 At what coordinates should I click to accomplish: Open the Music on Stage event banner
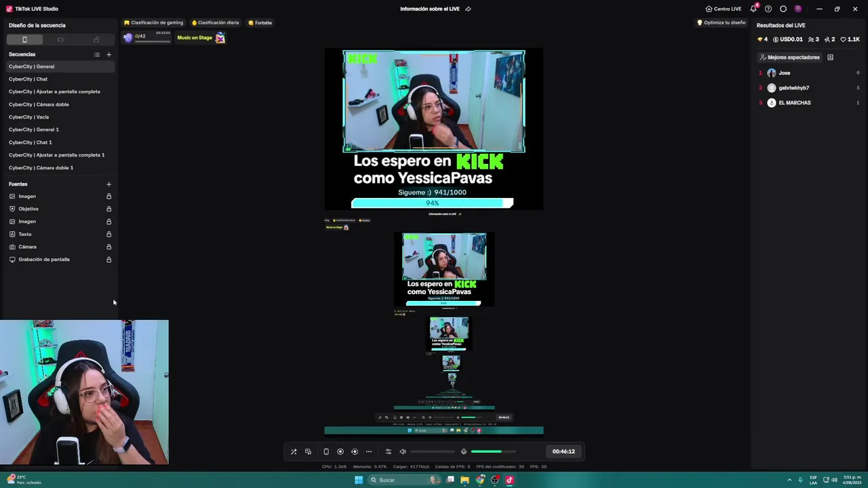[x=201, y=38]
